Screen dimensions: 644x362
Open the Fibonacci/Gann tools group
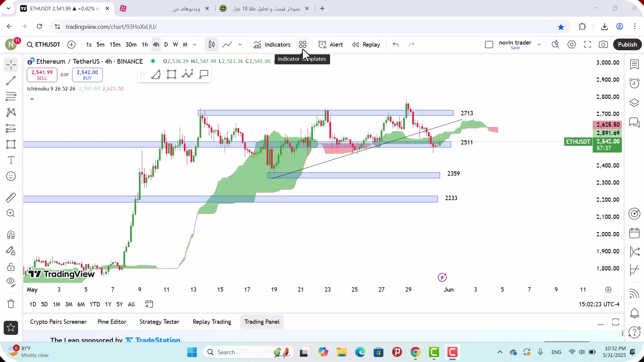[11, 97]
